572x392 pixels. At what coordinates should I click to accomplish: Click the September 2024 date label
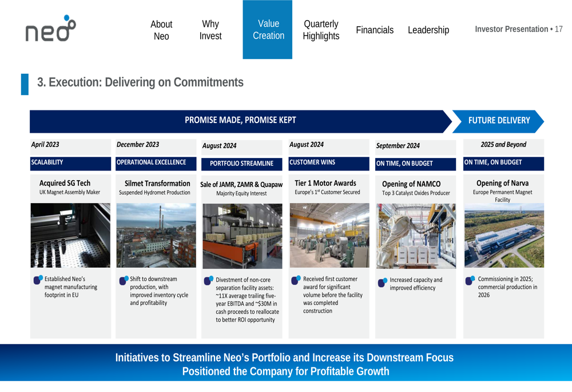[398, 146]
